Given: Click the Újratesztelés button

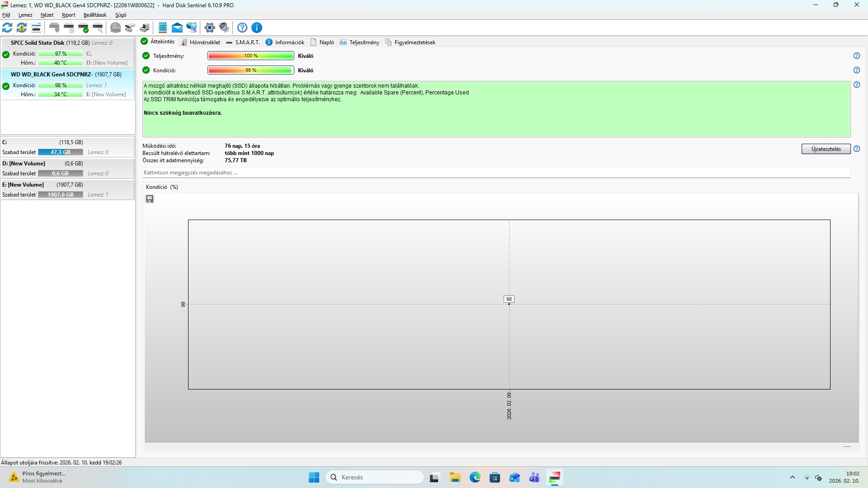Looking at the screenshot, I should (x=826, y=149).
